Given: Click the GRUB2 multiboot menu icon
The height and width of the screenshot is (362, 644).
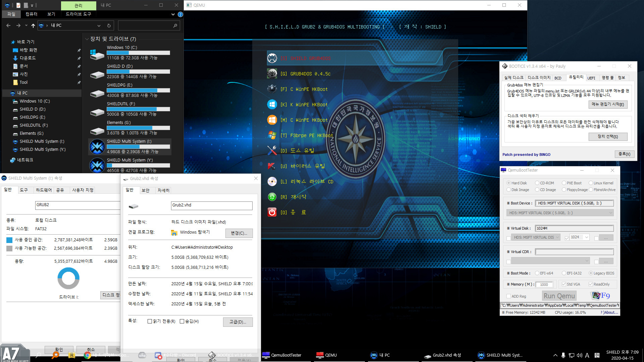Looking at the screenshot, I should [x=272, y=58].
